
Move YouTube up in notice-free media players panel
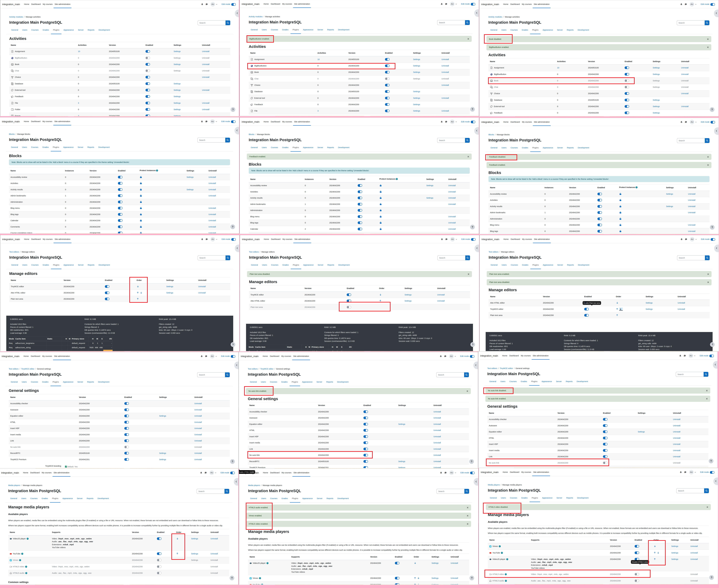177,554
